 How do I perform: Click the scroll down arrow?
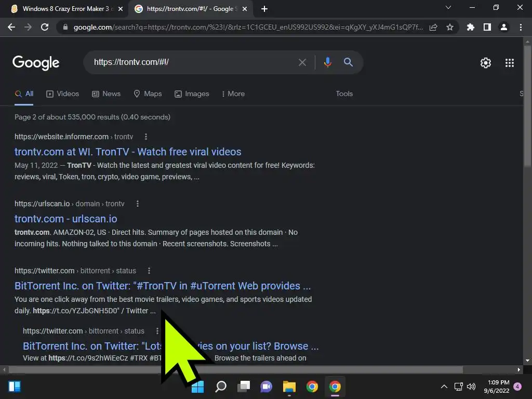point(527,361)
